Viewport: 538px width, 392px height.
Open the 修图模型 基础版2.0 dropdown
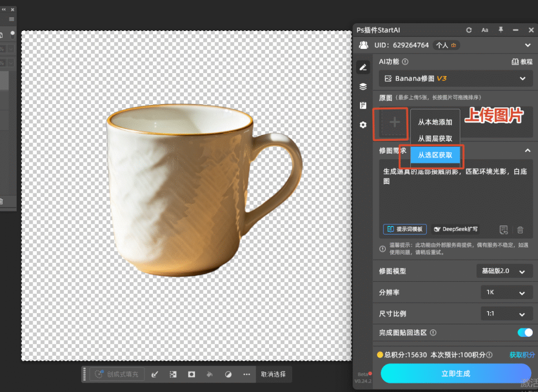(x=504, y=271)
